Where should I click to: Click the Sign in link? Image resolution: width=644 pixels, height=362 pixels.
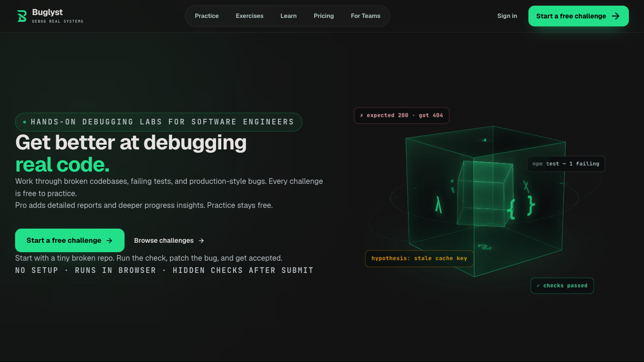coord(507,16)
